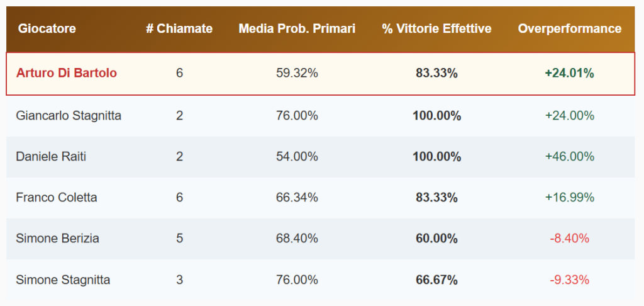This screenshot has width=644, height=306.
Task: Select Simone Stagnitta's 66.67% win rate
Action: point(436,280)
